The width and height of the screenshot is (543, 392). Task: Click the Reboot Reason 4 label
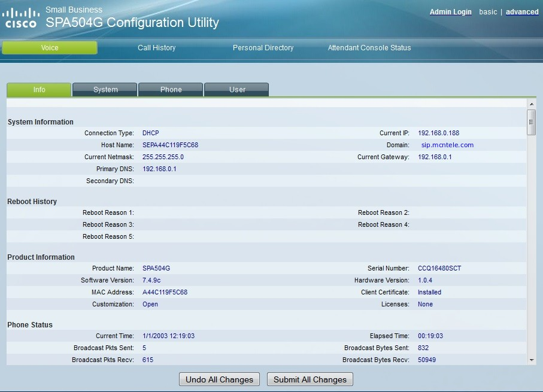383,225
